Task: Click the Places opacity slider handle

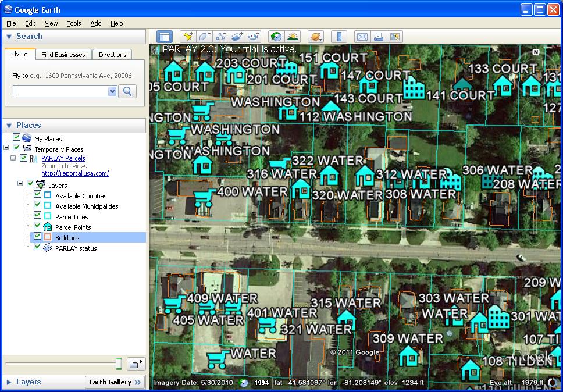Action: pyautogui.click(x=119, y=364)
